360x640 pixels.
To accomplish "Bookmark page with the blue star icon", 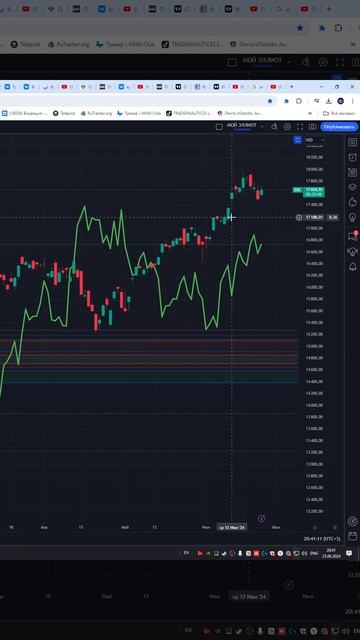I will click(270, 101).
